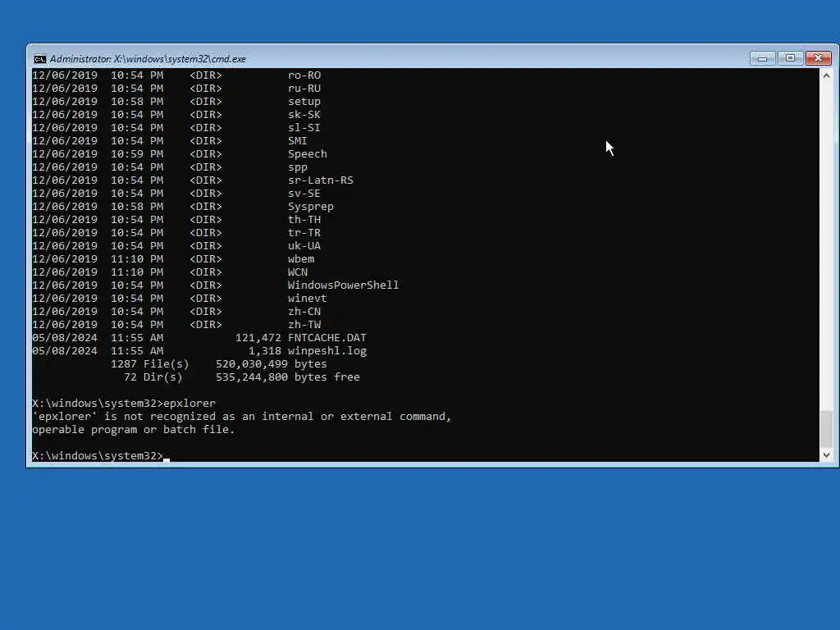840x630 pixels.
Task: Click the window title text 'Administrator: X:\windows\system32\cmd.exe'
Action: point(148,59)
